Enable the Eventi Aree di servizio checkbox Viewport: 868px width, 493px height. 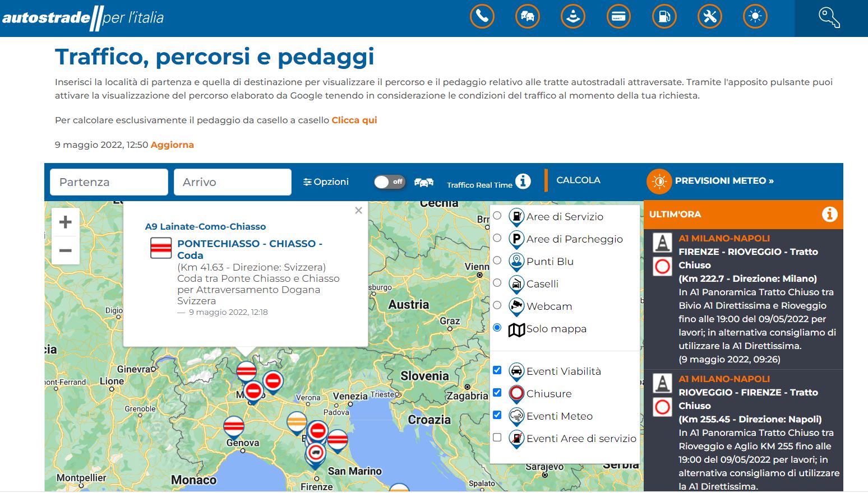click(497, 438)
